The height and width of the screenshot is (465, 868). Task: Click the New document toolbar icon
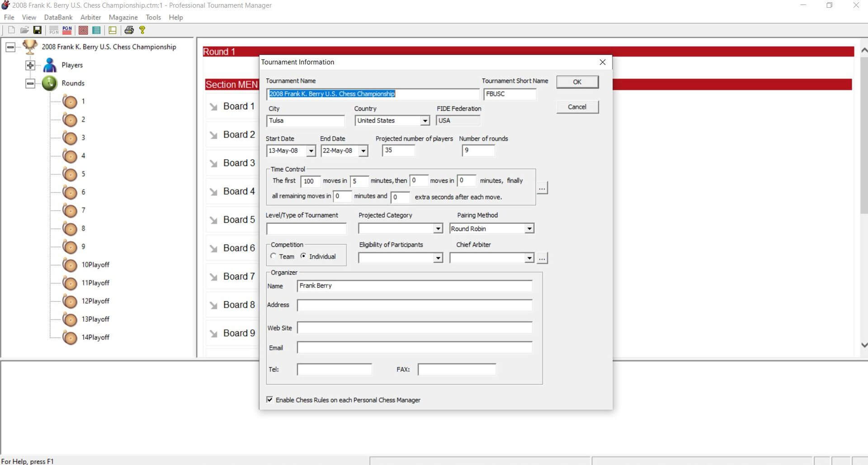tap(11, 30)
